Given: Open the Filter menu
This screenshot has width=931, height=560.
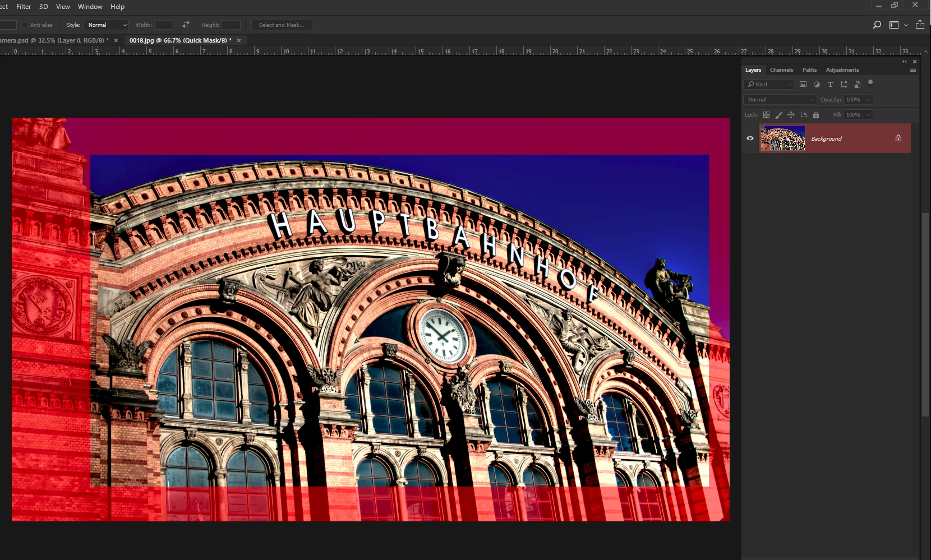Looking at the screenshot, I should (x=24, y=7).
